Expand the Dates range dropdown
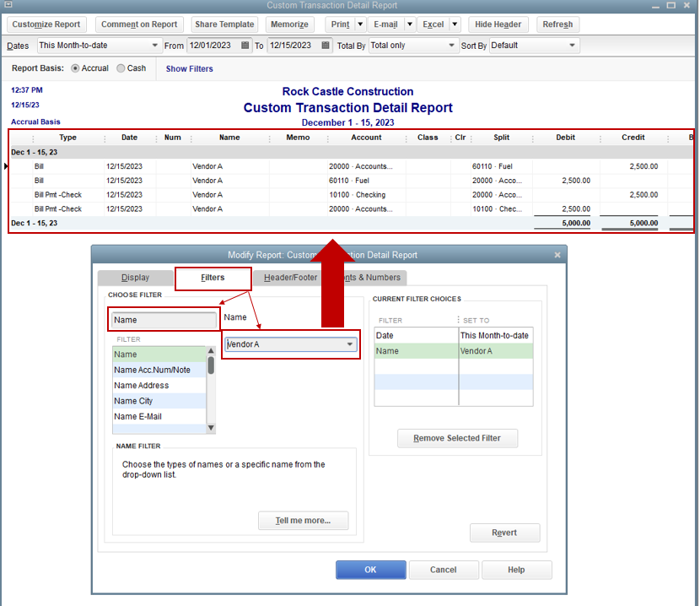 click(x=154, y=46)
